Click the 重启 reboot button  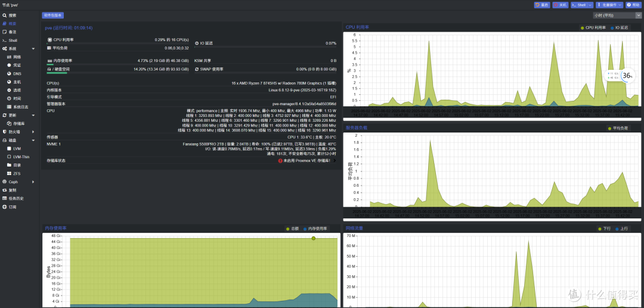542,5
